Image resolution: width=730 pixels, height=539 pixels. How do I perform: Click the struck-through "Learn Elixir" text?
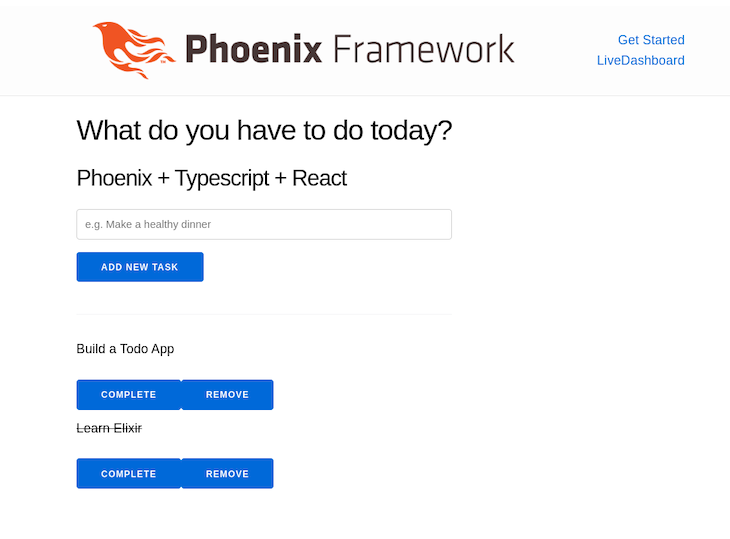click(x=109, y=428)
